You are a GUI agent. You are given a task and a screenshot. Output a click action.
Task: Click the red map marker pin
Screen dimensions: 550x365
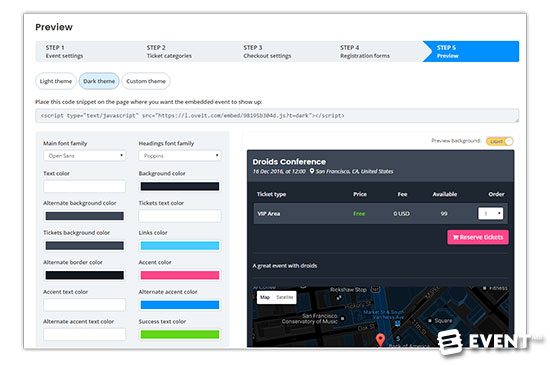380,339
